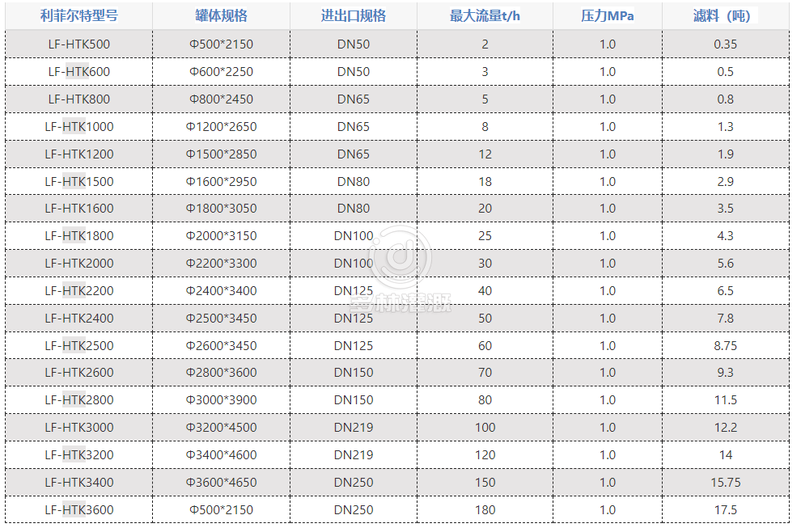Click the 最大流量t/h column header
This screenshot has width=801, height=532.
[x=485, y=16]
